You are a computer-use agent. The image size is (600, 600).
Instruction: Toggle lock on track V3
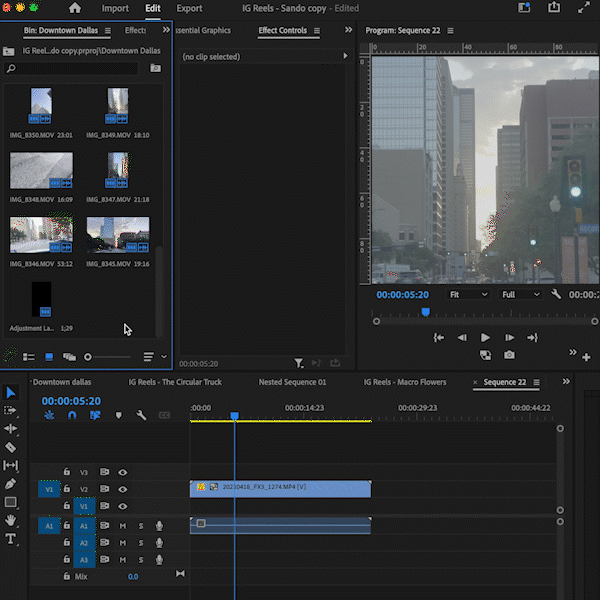67,472
